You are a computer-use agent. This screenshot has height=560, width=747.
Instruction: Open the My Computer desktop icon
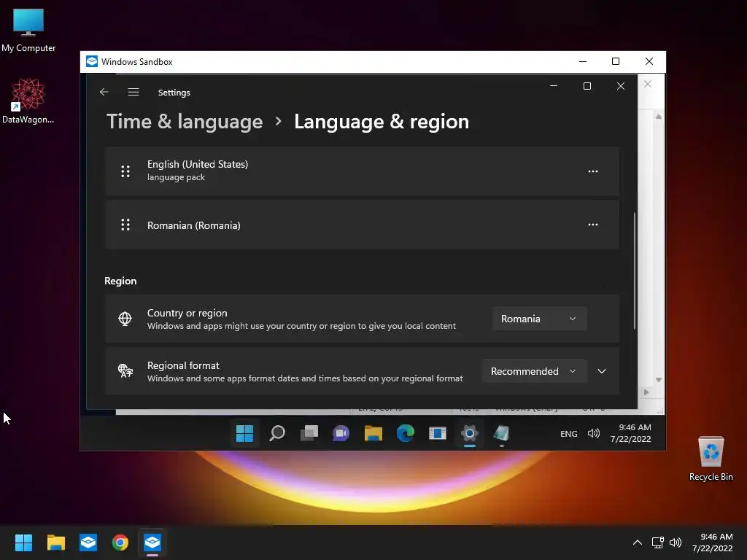(28, 30)
